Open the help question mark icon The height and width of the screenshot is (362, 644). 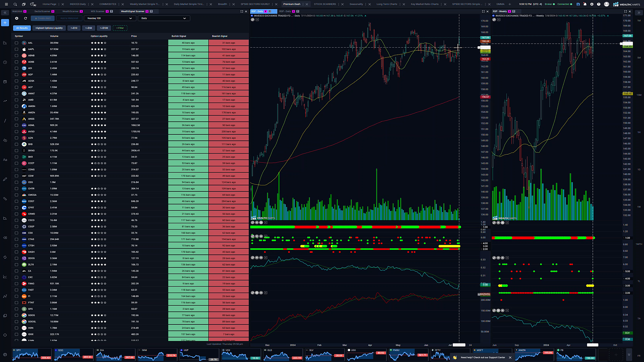pyautogui.click(x=599, y=4)
